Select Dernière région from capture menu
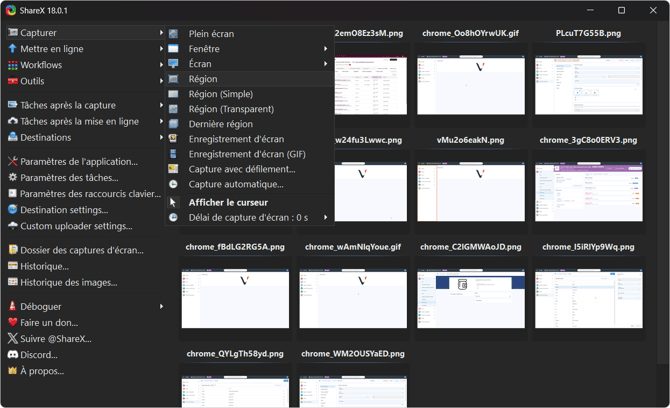Screen dimensions: 670x408 point(220,124)
